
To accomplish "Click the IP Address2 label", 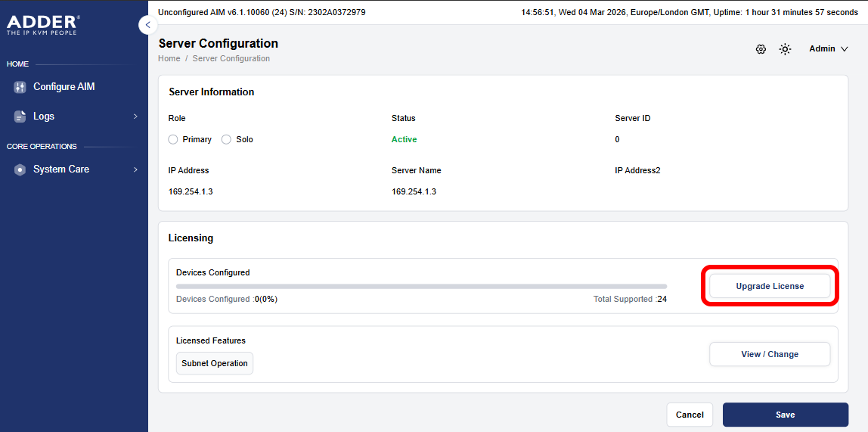I will (x=637, y=170).
